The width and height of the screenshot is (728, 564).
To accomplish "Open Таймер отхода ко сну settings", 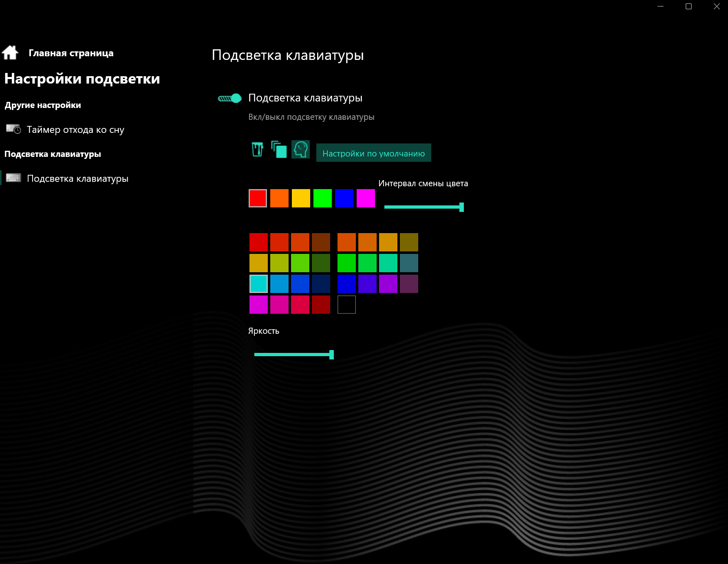I will 75,130.
